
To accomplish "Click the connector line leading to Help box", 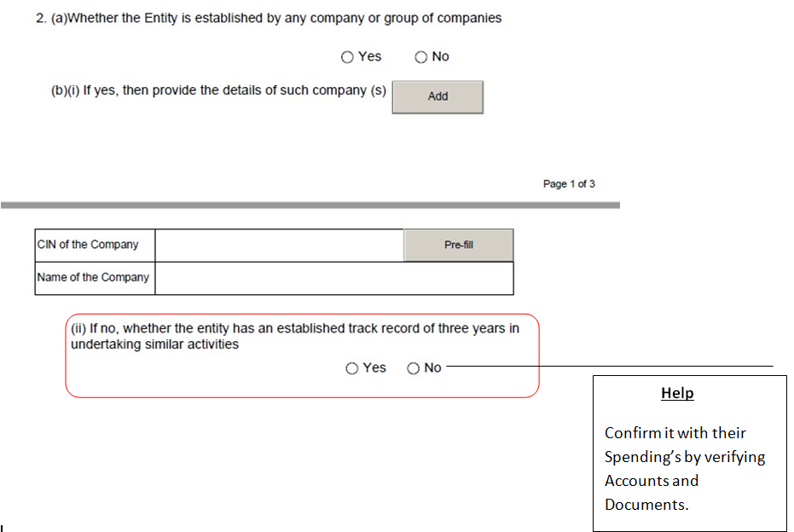I will coord(609,368).
